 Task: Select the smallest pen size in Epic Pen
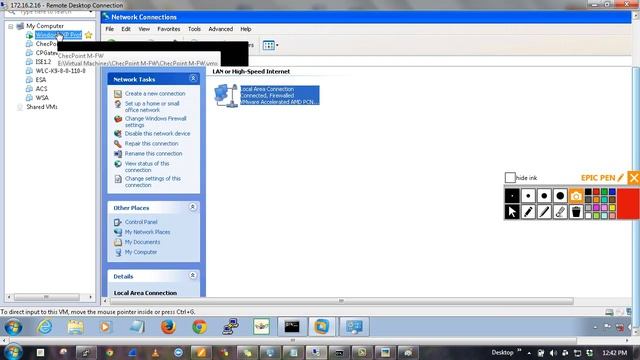[x=512, y=196]
